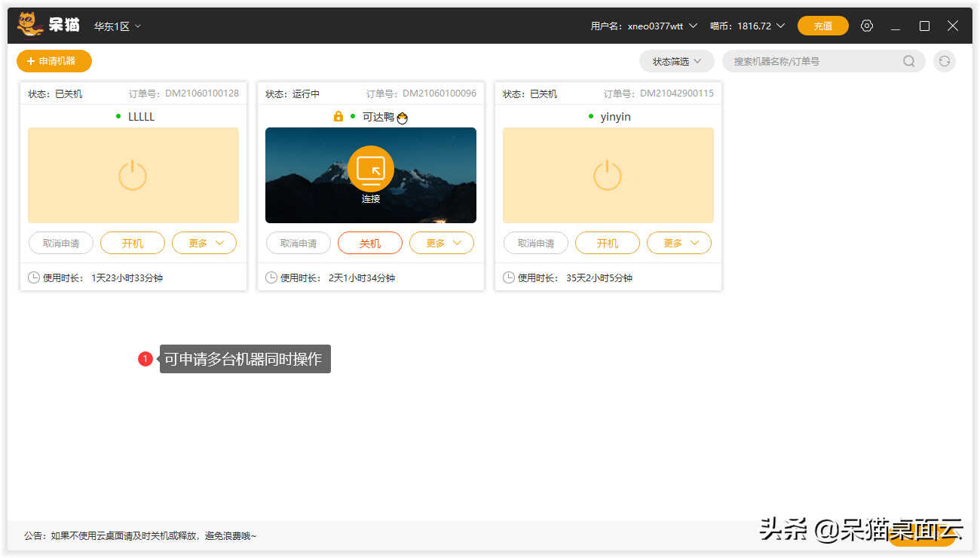Click order number DM21060100096

tap(439, 94)
